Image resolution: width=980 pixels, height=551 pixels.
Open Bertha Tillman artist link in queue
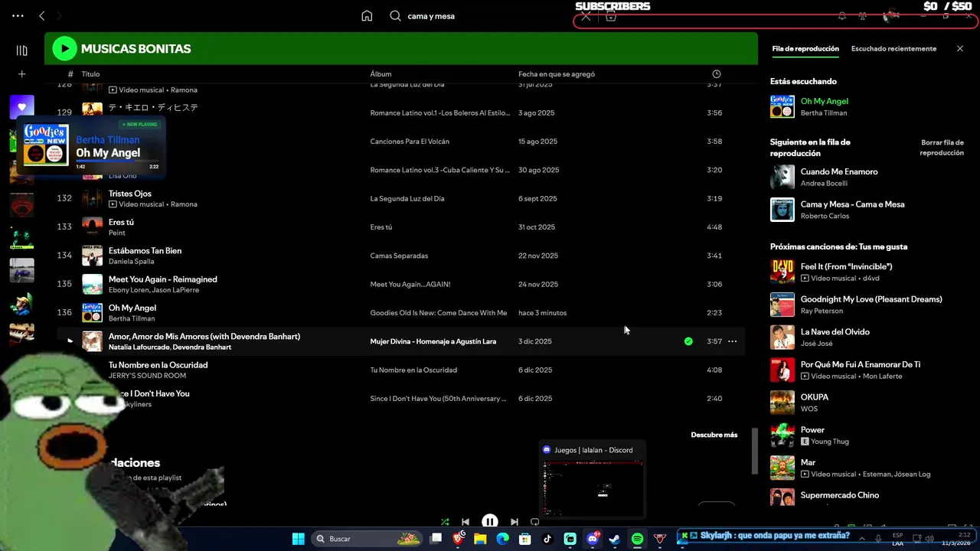pos(824,113)
